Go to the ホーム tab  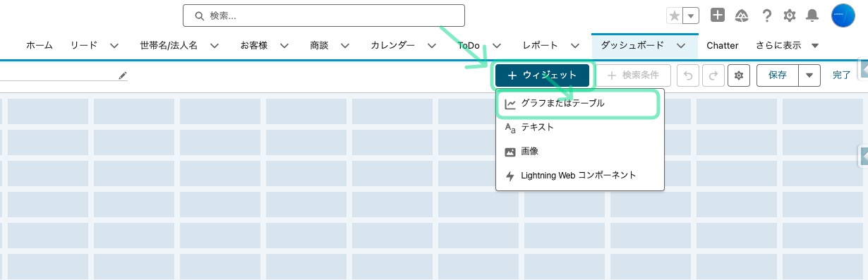[40, 45]
